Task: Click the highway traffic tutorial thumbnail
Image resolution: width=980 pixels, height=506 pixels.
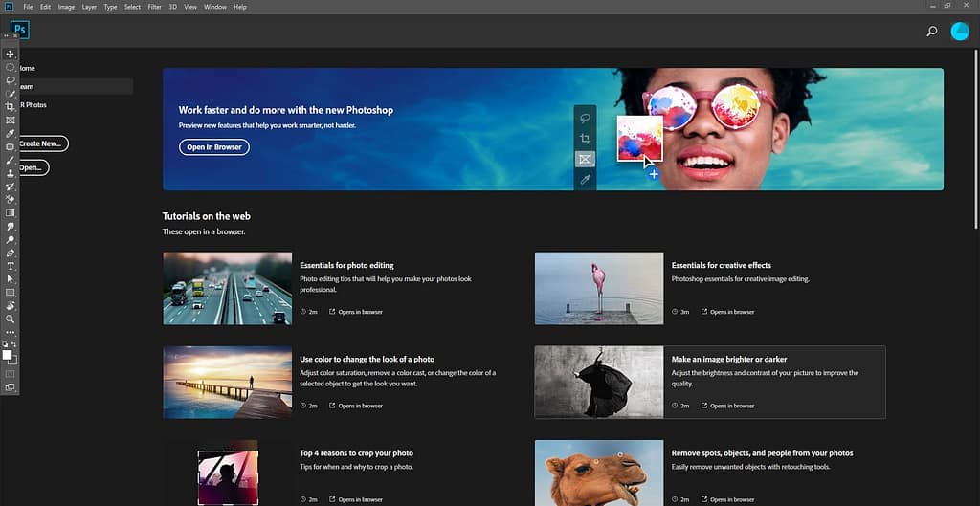Action: [x=228, y=289]
